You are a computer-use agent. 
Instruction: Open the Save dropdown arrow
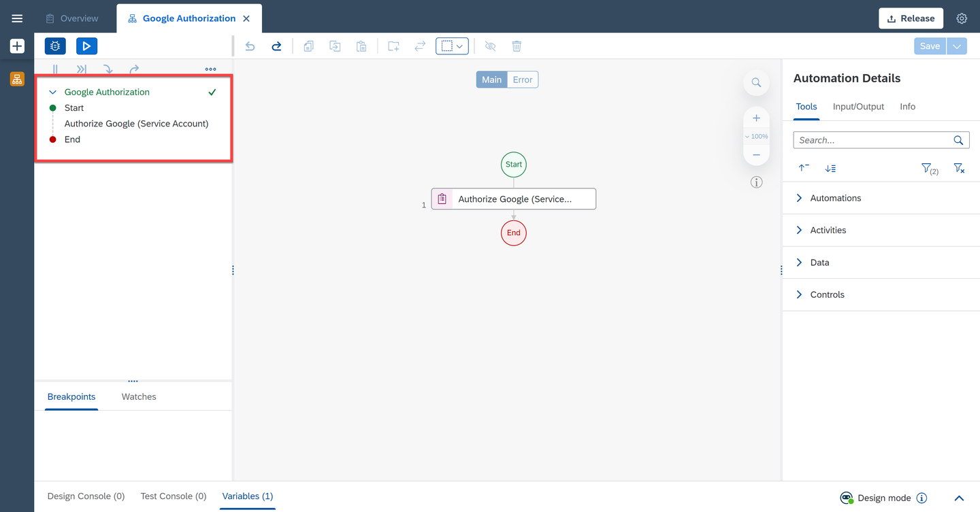tap(957, 46)
